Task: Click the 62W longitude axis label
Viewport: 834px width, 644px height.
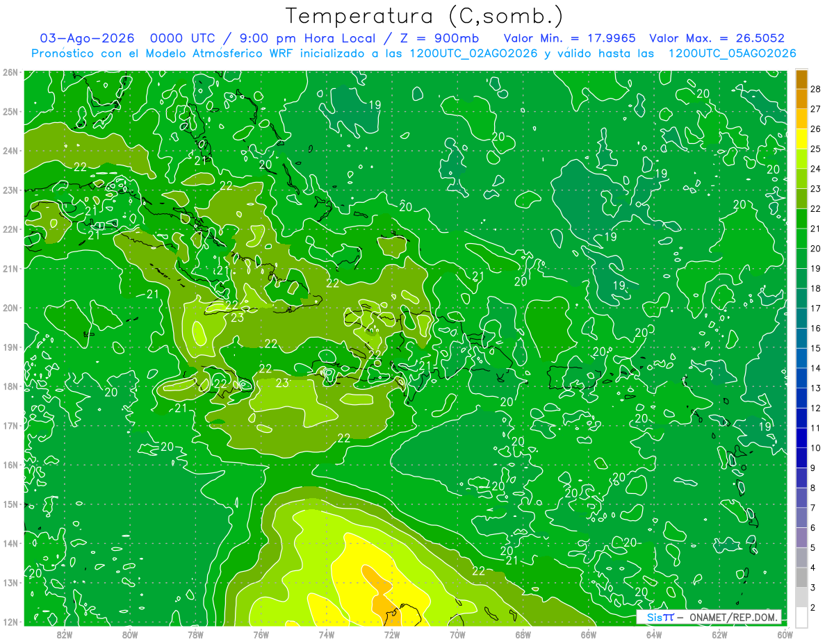Action: [719, 634]
